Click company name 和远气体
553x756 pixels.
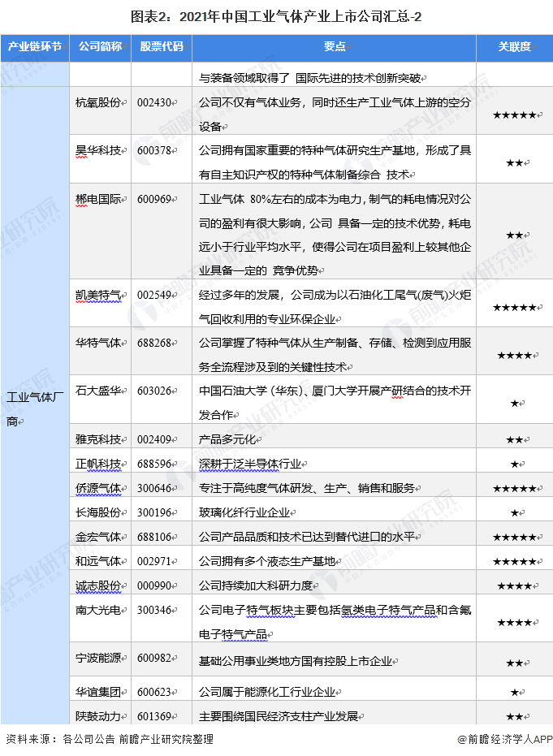pyautogui.click(x=98, y=561)
